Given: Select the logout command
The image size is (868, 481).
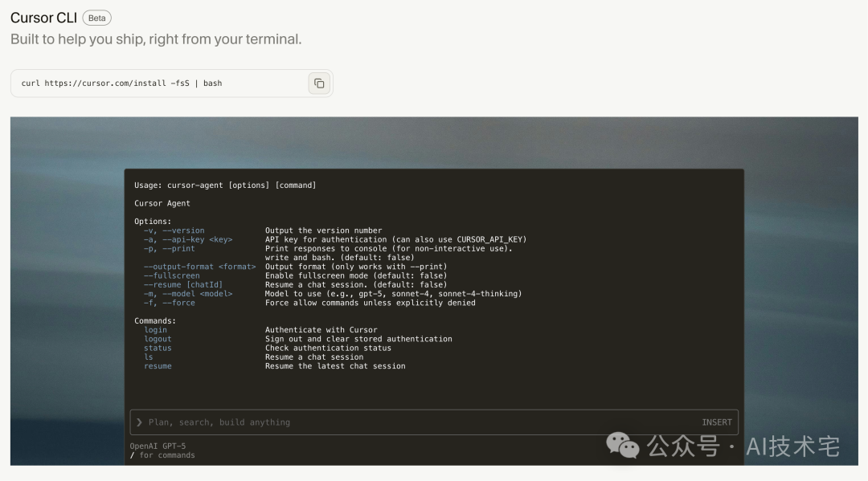Looking at the screenshot, I should click(x=158, y=338).
